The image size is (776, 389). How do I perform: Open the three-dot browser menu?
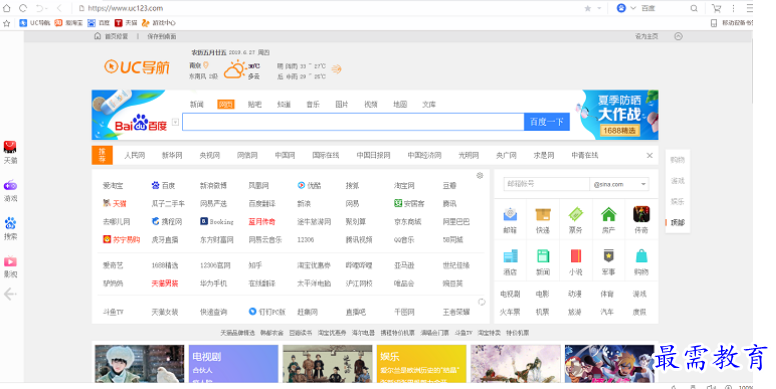point(733,8)
